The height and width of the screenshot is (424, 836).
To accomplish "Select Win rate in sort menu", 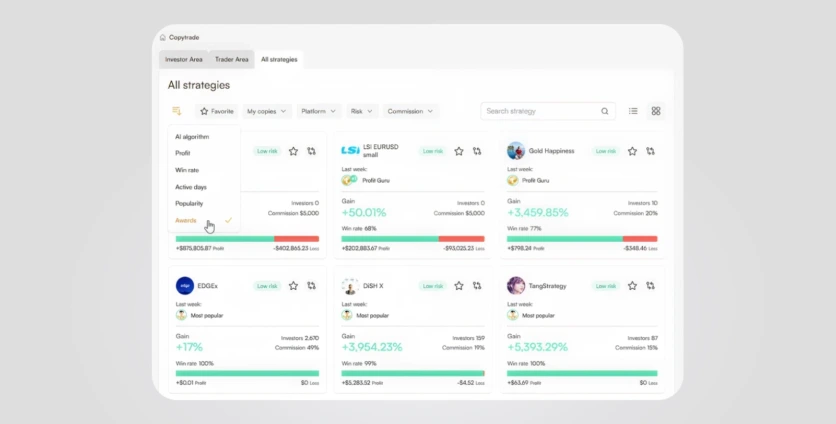I will 187,170.
